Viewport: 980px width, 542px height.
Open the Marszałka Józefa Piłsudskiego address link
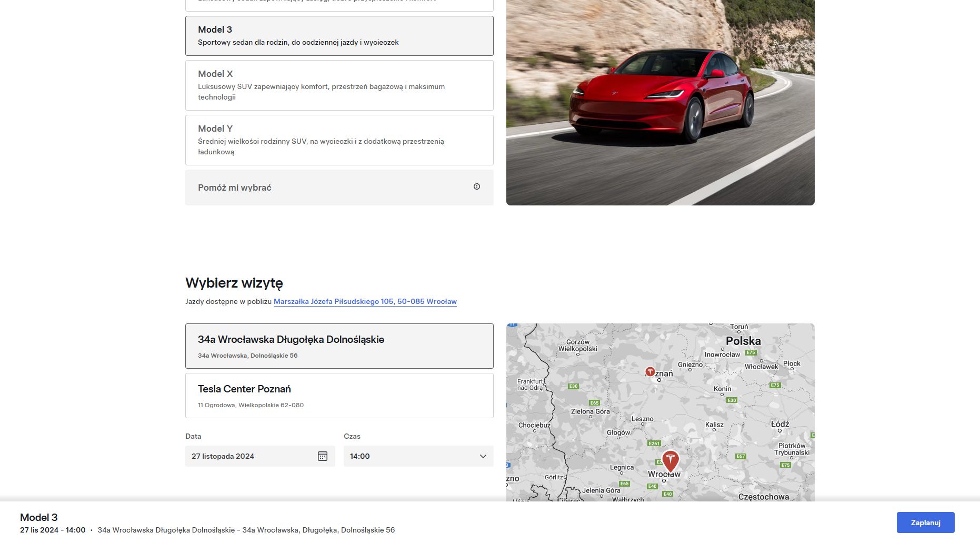click(365, 301)
